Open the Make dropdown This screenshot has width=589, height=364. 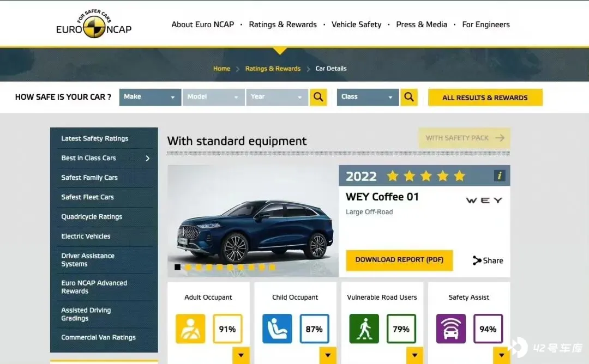pos(151,97)
